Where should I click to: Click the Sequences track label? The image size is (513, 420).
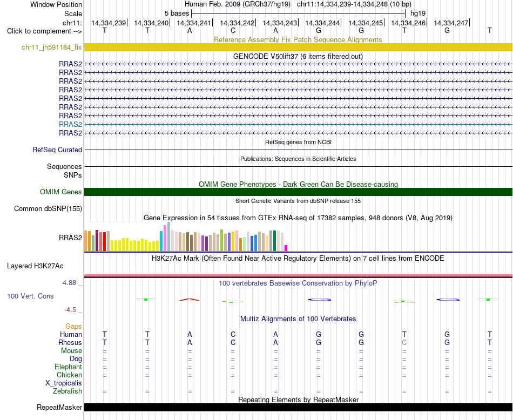pos(64,166)
